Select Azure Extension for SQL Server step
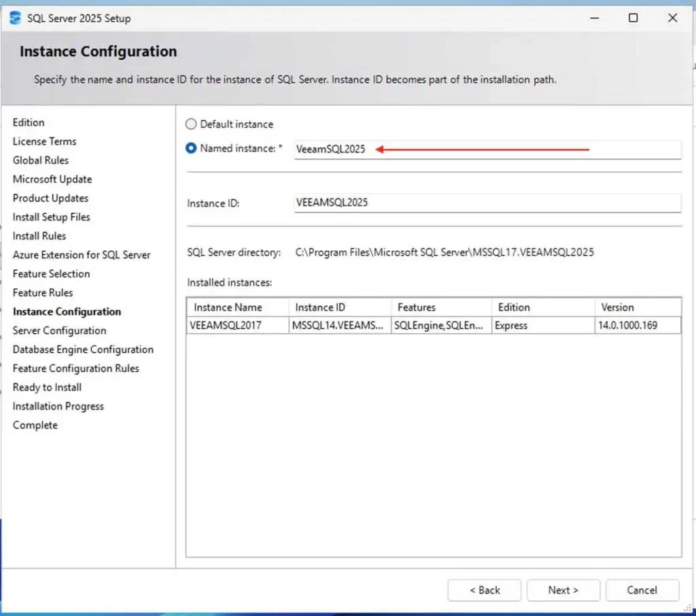 coord(82,255)
